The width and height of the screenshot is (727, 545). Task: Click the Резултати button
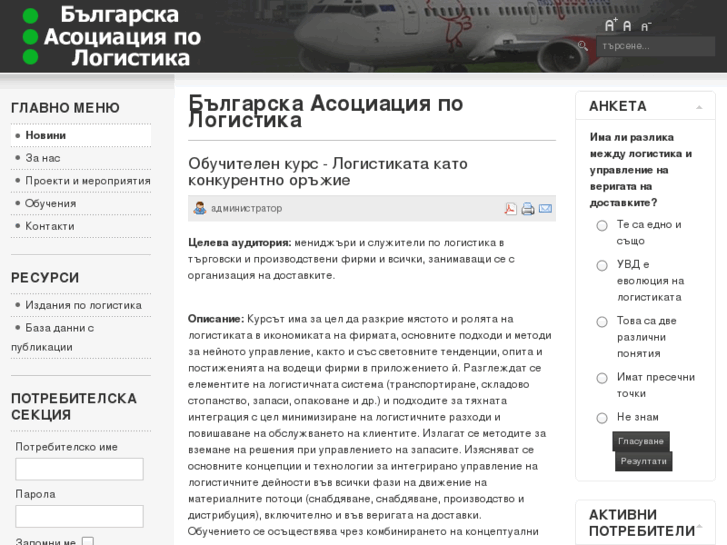coord(644,462)
